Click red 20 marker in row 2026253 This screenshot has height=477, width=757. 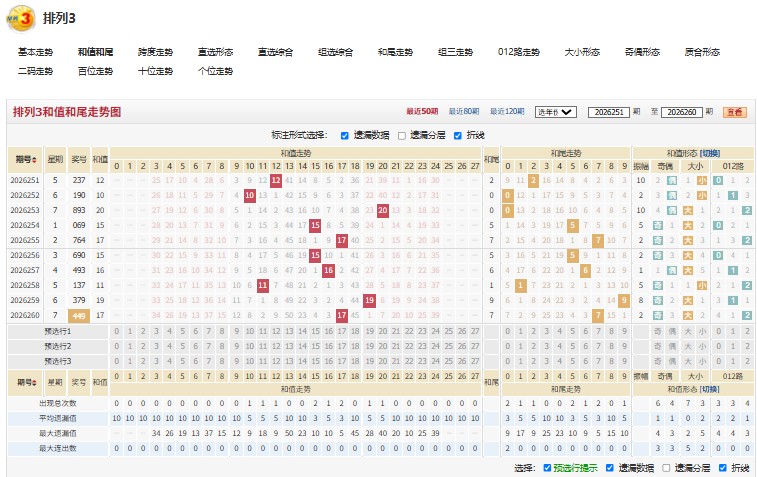383,210
